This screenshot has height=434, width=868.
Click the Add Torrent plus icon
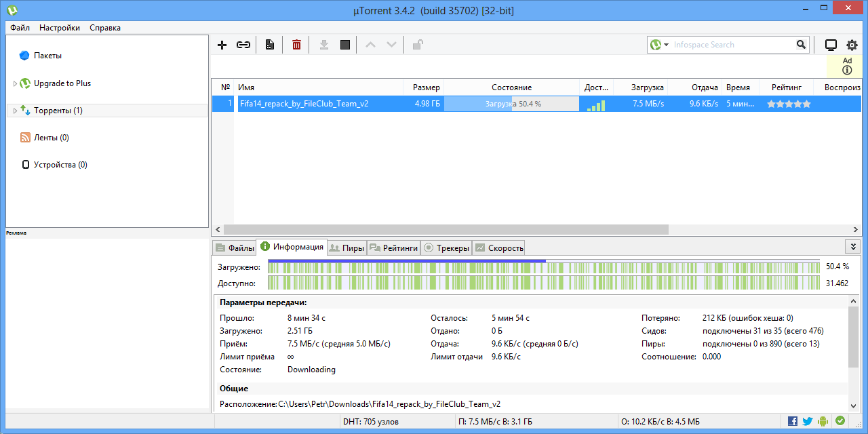pyautogui.click(x=222, y=45)
